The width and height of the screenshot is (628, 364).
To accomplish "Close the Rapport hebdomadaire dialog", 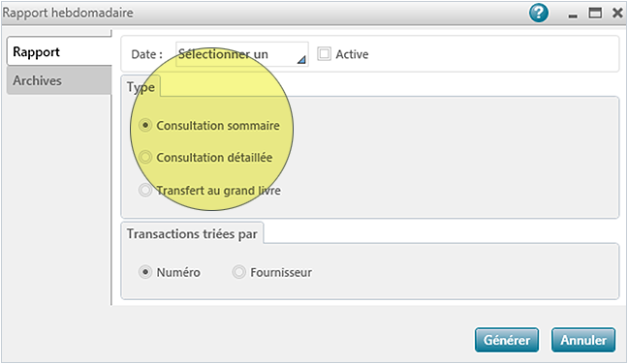I will pyautogui.click(x=617, y=13).
